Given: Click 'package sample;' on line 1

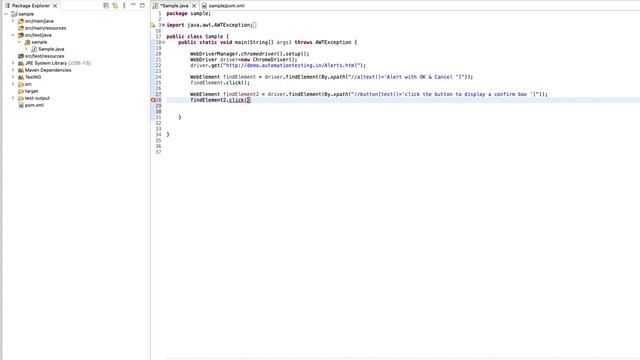Looking at the screenshot, I should 189,13.
